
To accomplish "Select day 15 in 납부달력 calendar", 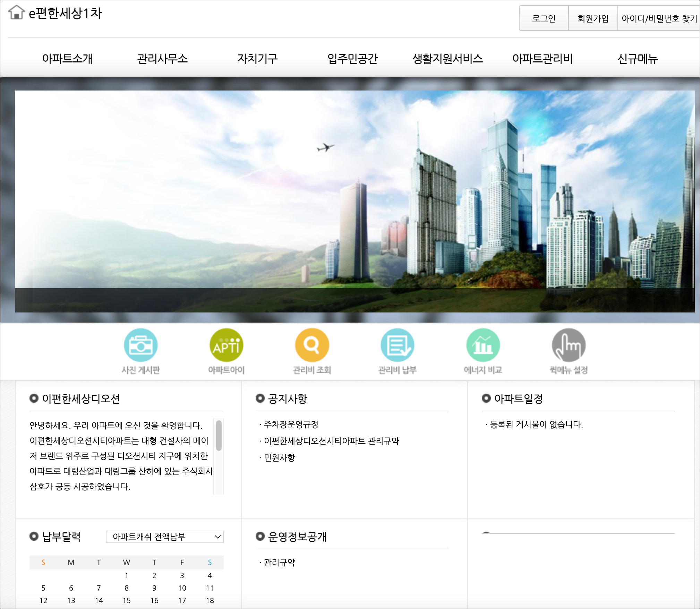I will pos(127,600).
